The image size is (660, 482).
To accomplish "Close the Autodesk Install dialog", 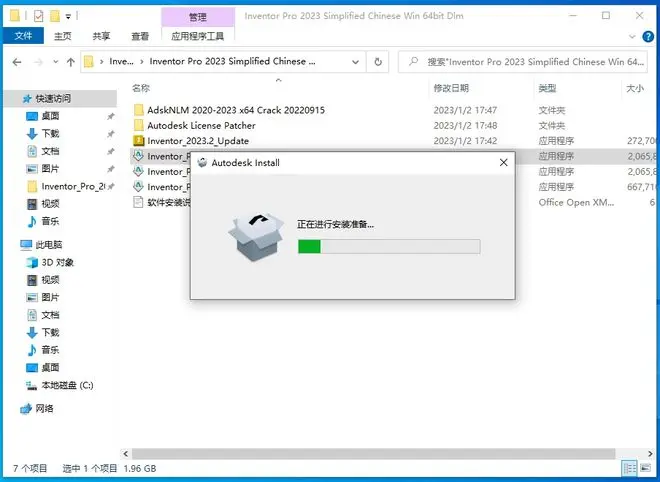I will [503, 162].
